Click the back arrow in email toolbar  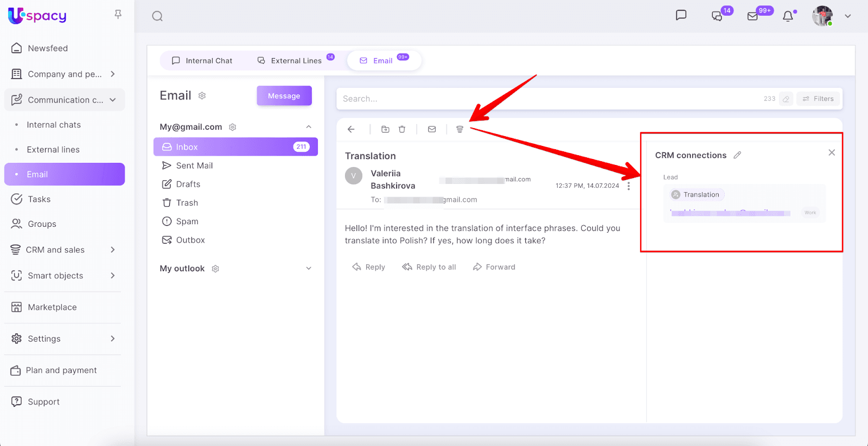pos(351,129)
